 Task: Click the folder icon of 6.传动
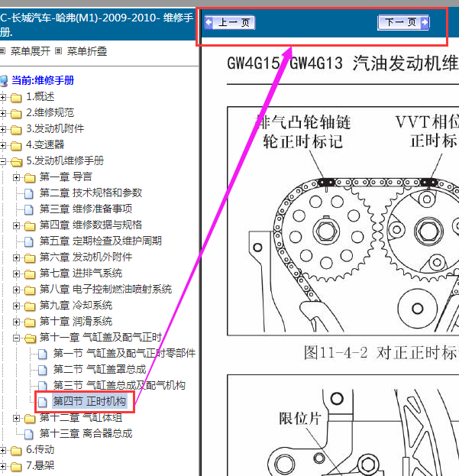[x=16, y=451]
